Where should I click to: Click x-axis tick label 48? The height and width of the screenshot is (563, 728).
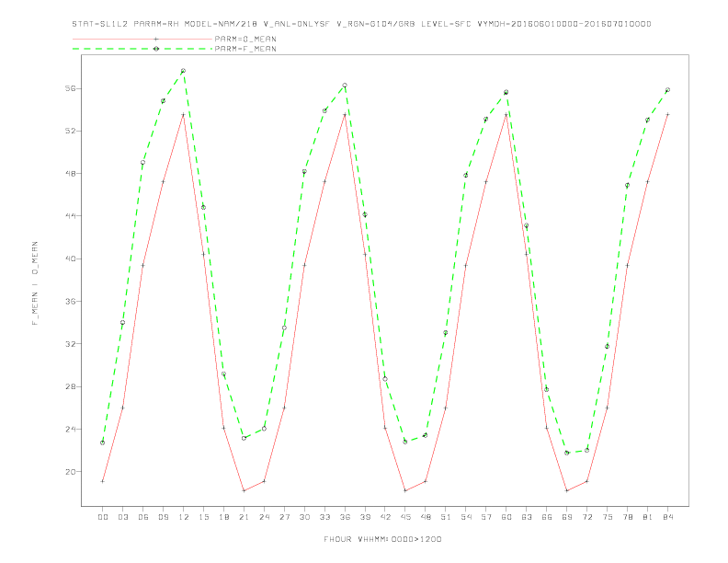click(x=426, y=517)
